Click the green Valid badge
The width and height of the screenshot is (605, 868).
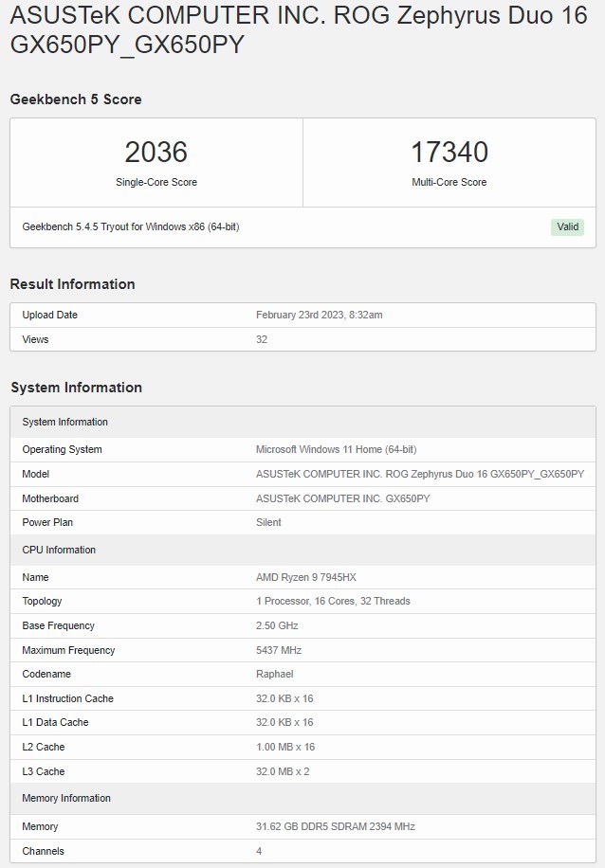pyautogui.click(x=567, y=227)
